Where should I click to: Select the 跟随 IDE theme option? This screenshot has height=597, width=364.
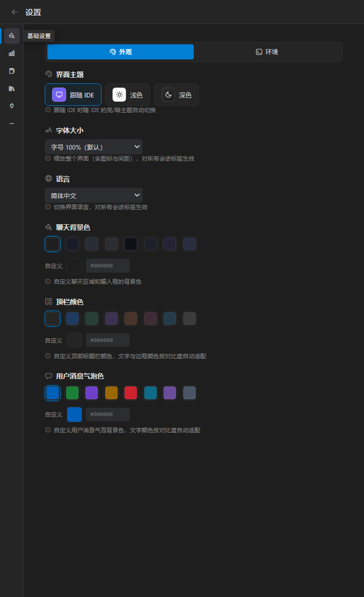pos(73,95)
